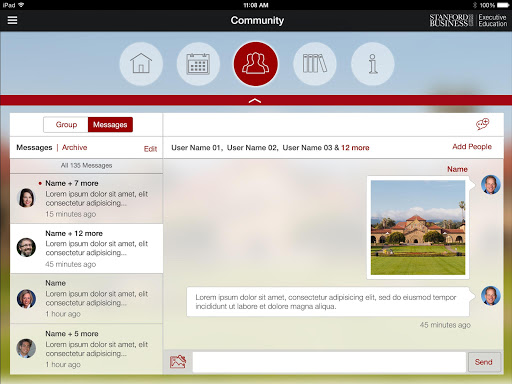Go to the Home section icon
Viewport: 512px width, 384px height.
[x=141, y=64]
